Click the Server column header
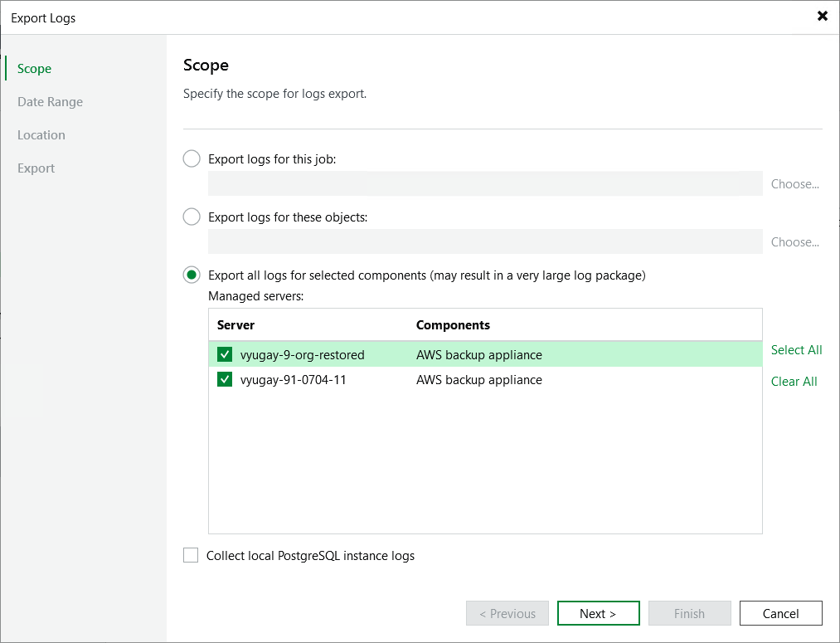 [236, 325]
